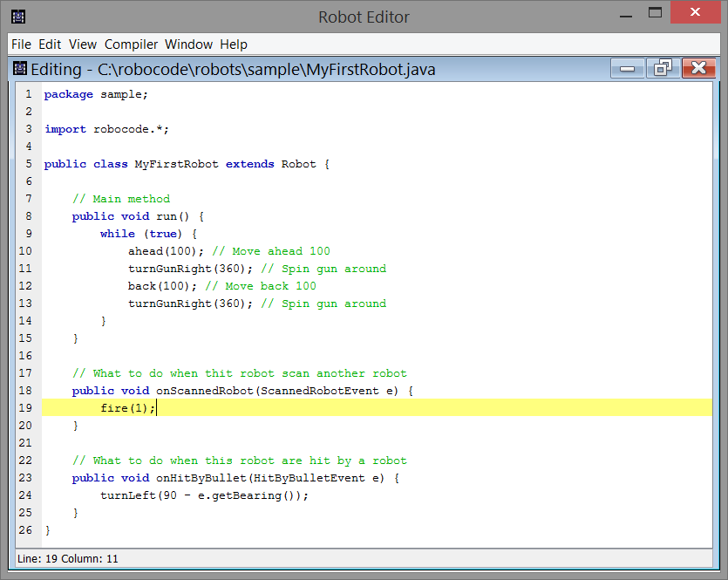This screenshot has width=728, height=580.
Task: Close the MyFirstRobot.java editing frame
Action: (x=698, y=68)
